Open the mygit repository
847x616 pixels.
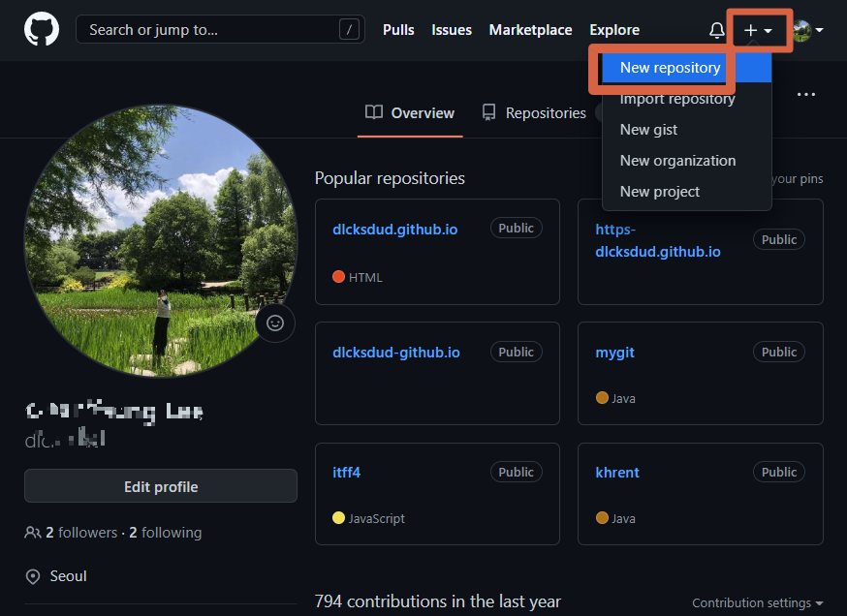(614, 353)
